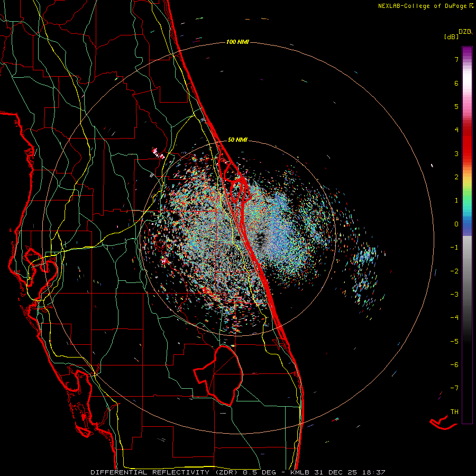Click the 5 value on the dB scale

coord(456,106)
